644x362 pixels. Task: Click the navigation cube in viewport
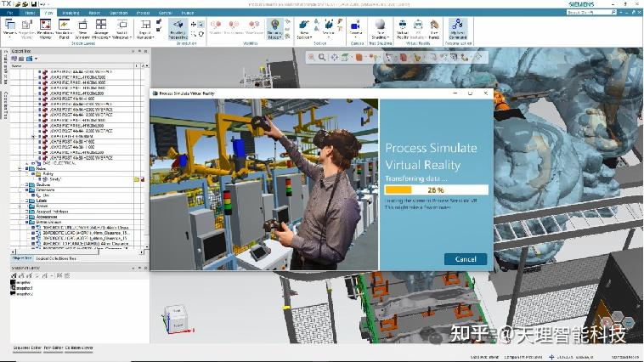click(x=178, y=319)
